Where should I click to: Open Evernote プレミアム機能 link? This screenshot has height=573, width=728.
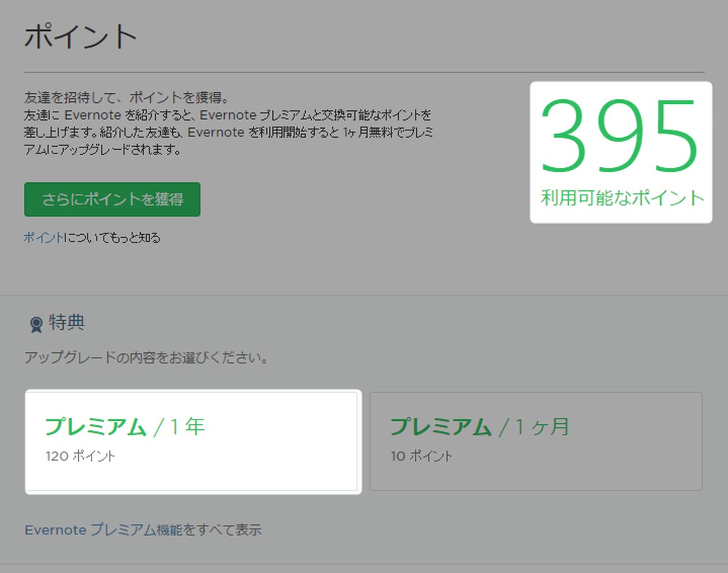pos(103,530)
